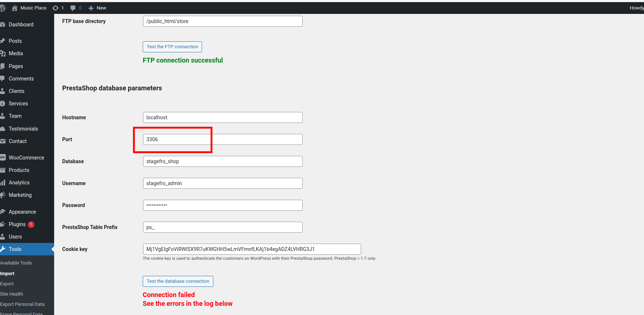Image resolution: width=644 pixels, height=315 pixels.
Task: Go to the Posts menu
Action: 15,41
